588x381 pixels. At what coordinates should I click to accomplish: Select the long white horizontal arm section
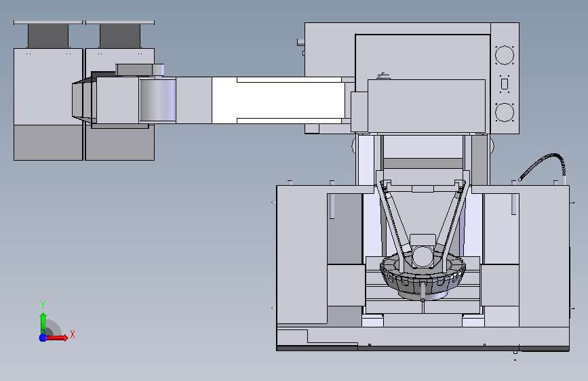[278, 100]
